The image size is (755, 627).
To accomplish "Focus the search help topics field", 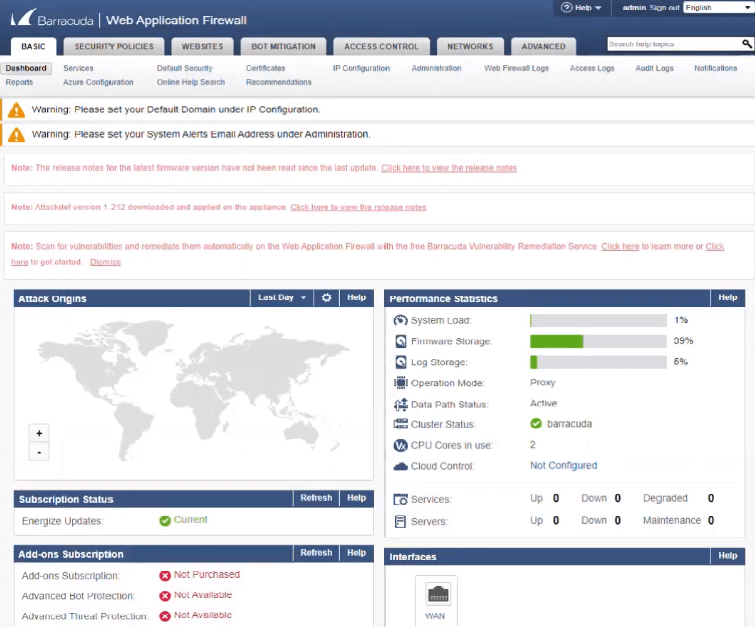I will pyautogui.click(x=674, y=44).
